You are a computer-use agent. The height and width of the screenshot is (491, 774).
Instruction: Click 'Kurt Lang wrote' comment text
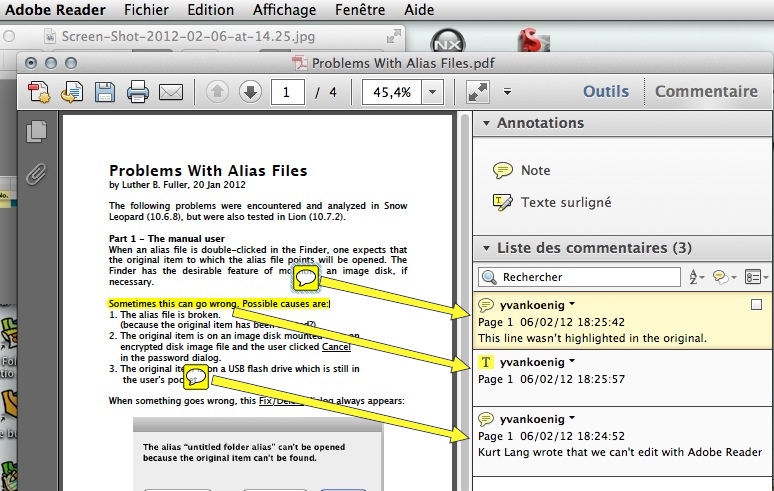(x=620, y=452)
